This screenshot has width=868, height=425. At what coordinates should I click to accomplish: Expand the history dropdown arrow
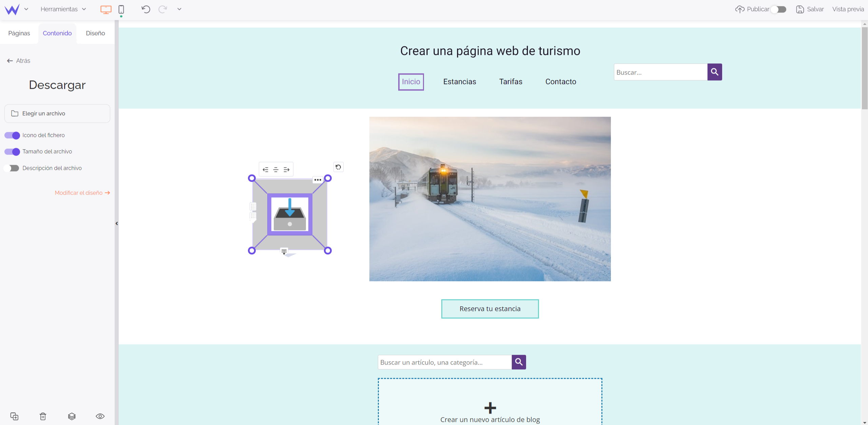[x=179, y=9]
